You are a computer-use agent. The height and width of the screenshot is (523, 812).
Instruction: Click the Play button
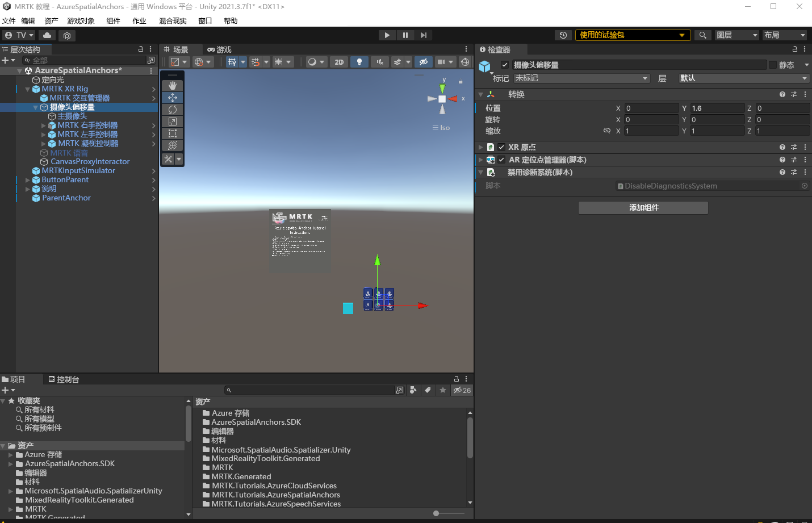pos(387,35)
